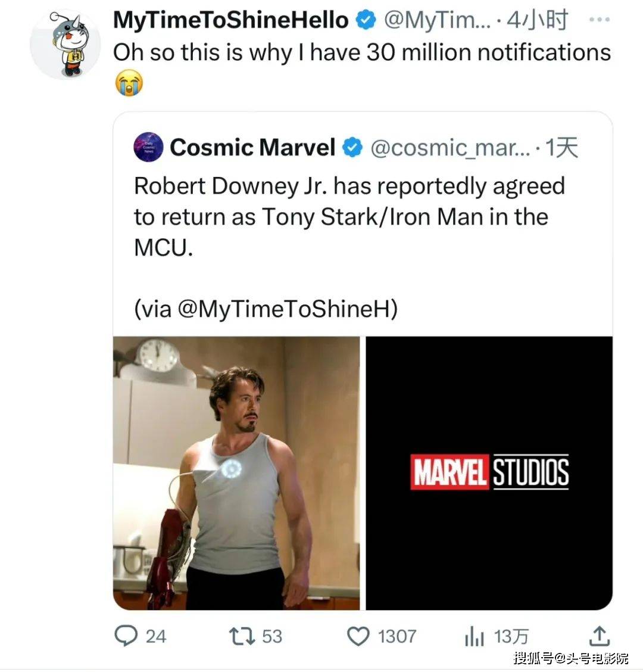Click the Cosmic Marvel round avatar
This screenshot has height=672, width=643.
pos(148,148)
